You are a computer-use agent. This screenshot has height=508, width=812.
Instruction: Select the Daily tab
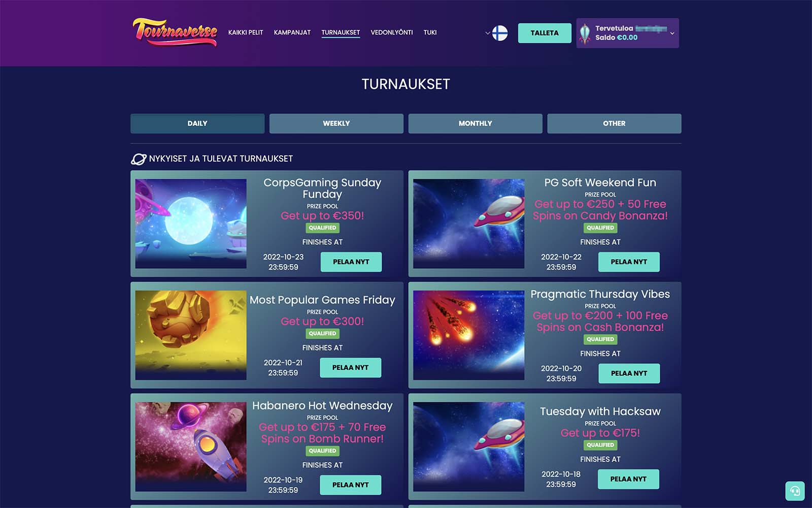click(x=197, y=123)
